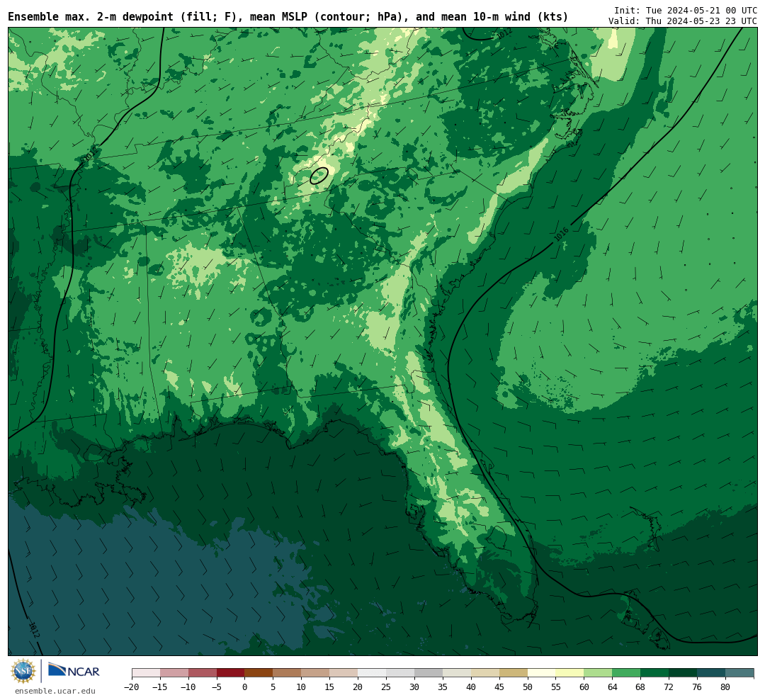Pick the colorbar swatch between 35 and 40

click(x=457, y=673)
